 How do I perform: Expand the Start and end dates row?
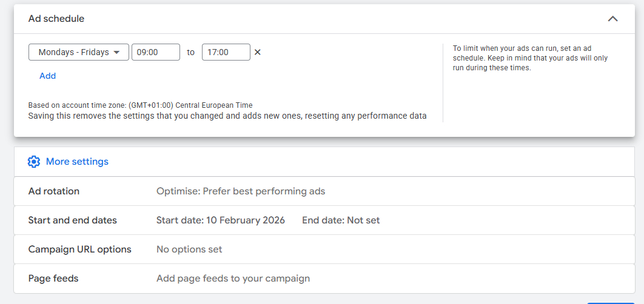pyautogui.click(x=73, y=220)
